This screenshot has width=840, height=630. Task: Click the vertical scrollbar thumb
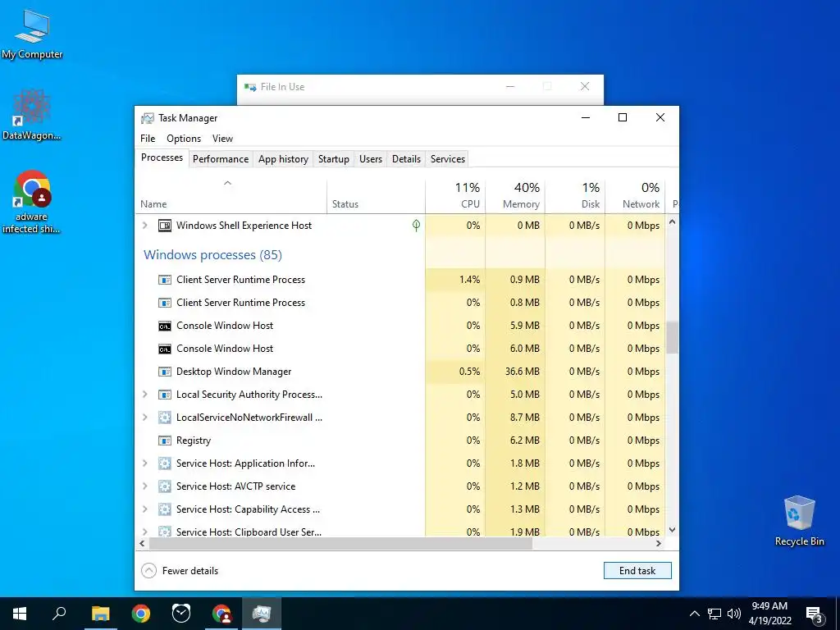coord(673,337)
